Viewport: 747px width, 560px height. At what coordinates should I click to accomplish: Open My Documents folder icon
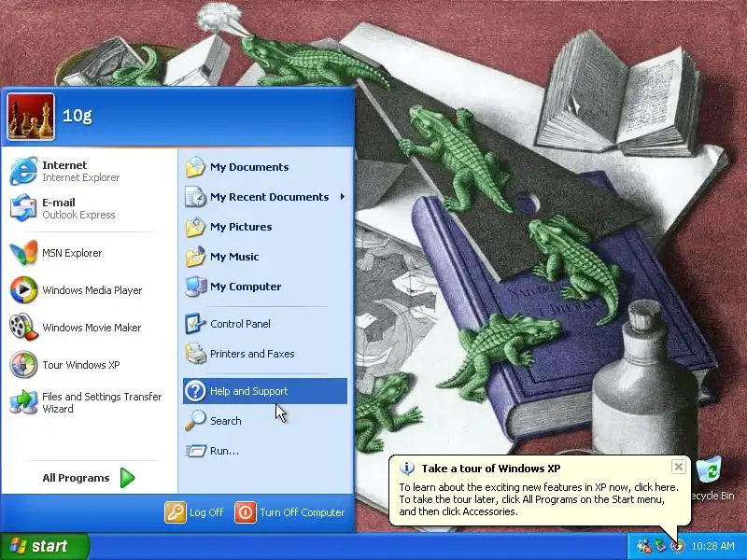point(195,167)
